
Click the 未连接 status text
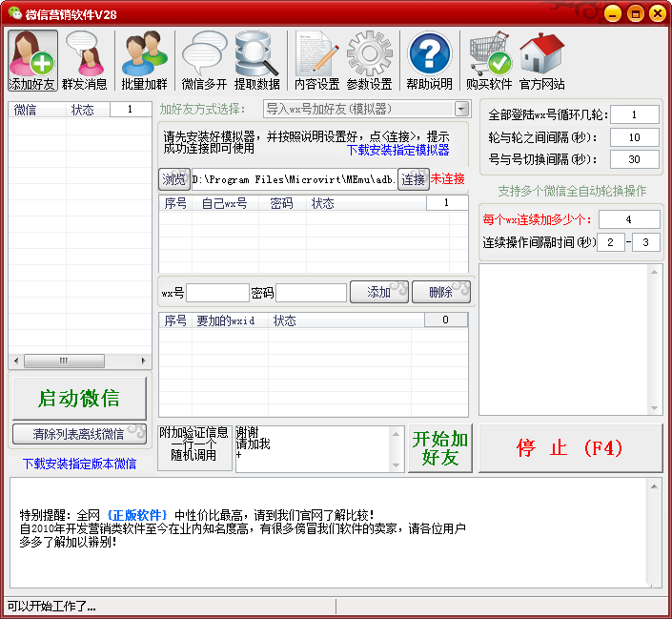point(448,179)
